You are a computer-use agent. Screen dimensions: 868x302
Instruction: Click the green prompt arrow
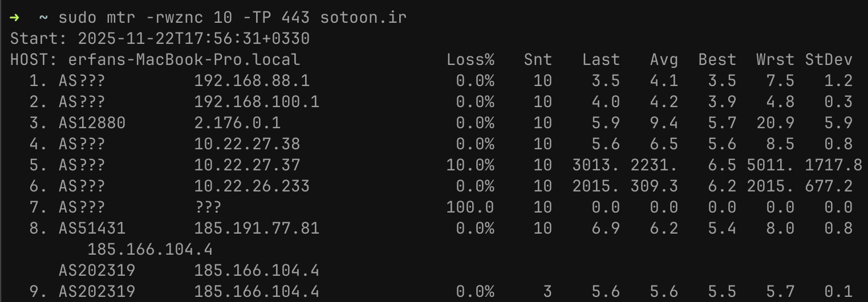(x=15, y=17)
